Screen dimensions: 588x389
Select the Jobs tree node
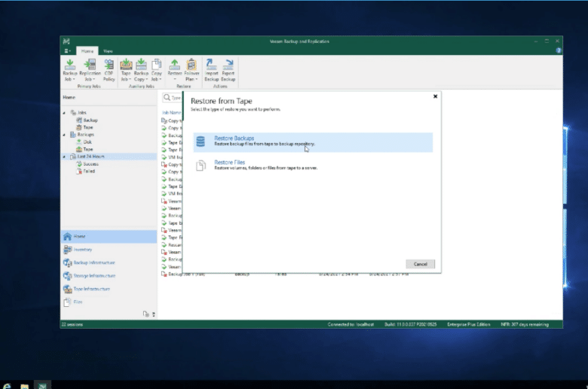click(78, 112)
